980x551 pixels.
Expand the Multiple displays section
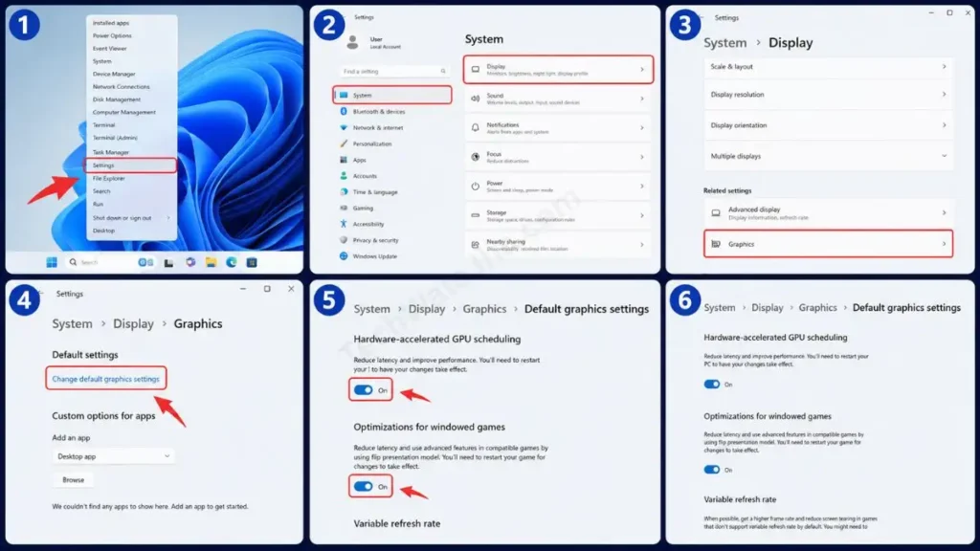point(828,156)
